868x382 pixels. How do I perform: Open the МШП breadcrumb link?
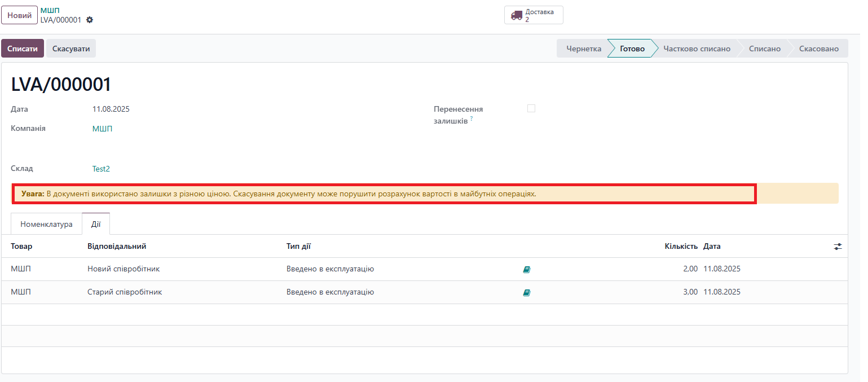click(x=50, y=11)
